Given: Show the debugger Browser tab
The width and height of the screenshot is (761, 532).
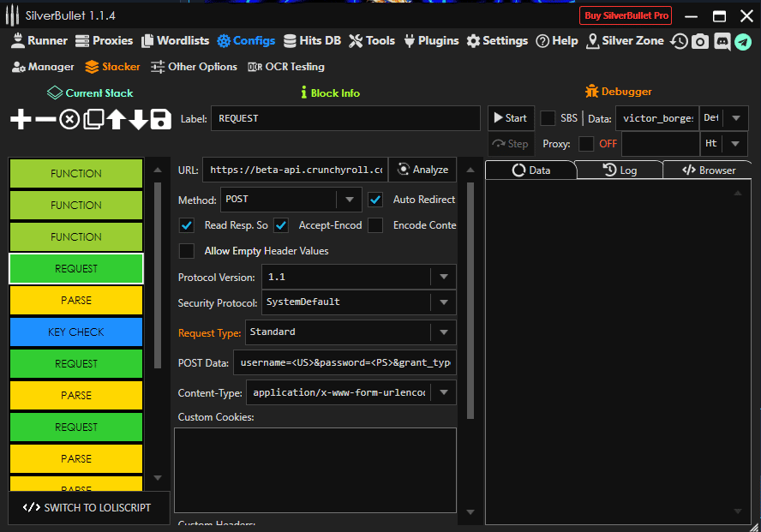Looking at the screenshot, I should click(708, 170).
